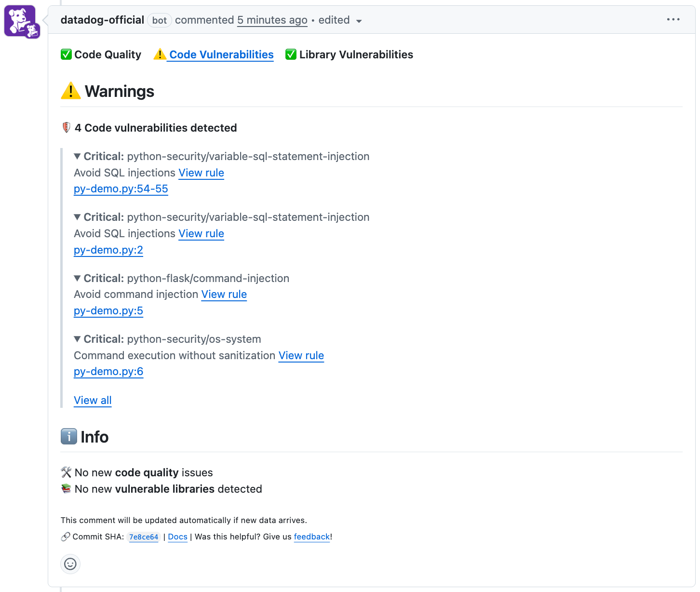700x592 pixels.
Task: Open commit SHA 7e8ce64
Action: click(144, 537)
